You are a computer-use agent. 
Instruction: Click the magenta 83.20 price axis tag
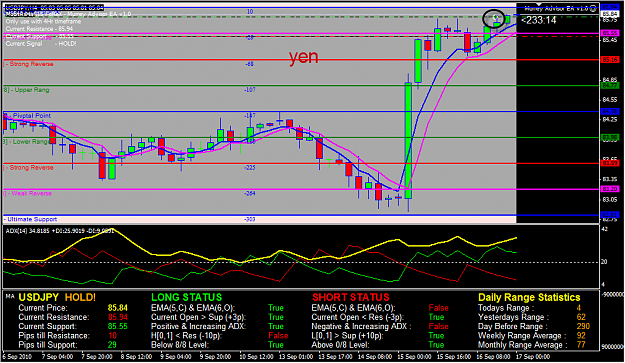tap(610, 189)
